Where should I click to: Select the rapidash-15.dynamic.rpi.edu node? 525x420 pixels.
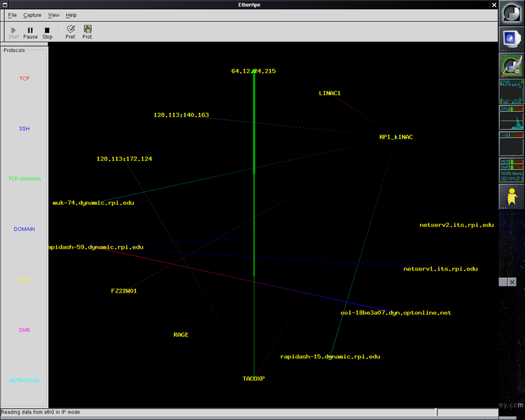click(330, 357)
